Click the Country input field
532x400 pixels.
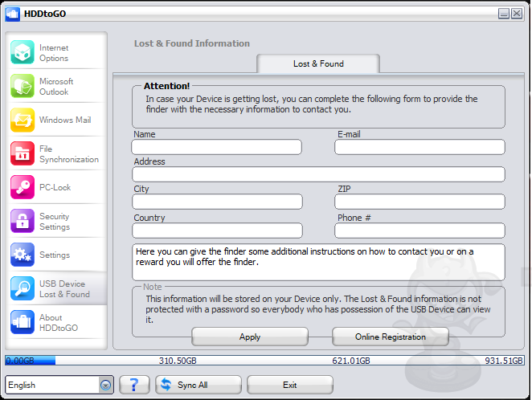coord(217,231)
